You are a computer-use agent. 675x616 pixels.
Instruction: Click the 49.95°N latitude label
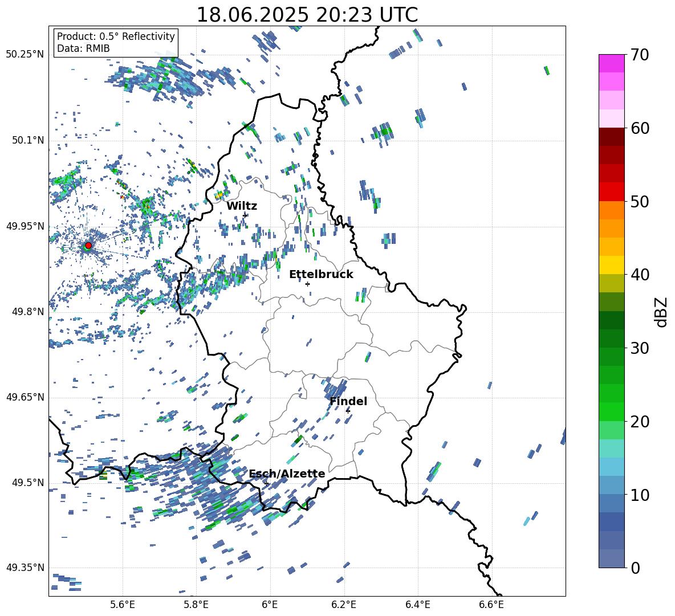25,226
